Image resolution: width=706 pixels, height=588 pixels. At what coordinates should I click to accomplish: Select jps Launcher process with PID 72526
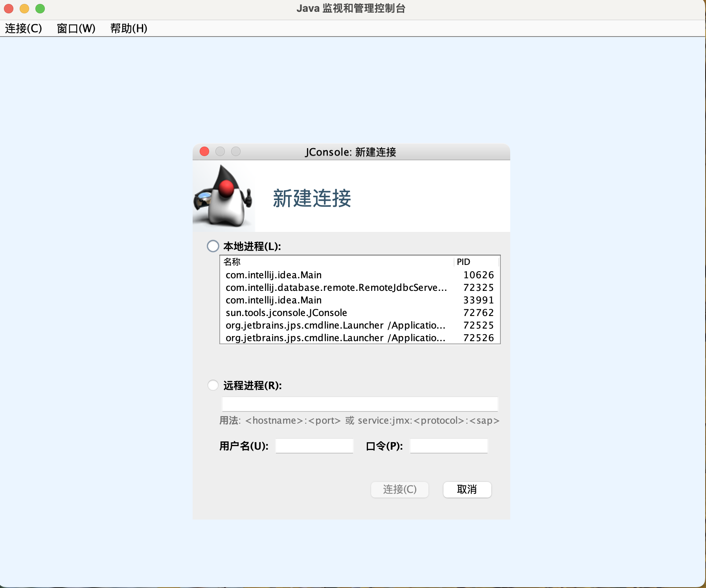360,338
